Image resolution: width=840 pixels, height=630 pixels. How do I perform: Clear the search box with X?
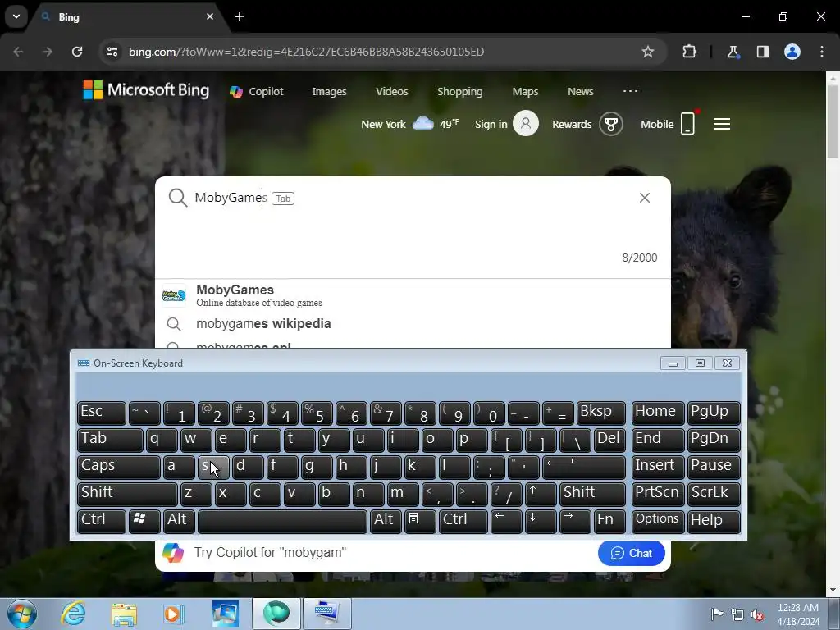click(645, 198)
